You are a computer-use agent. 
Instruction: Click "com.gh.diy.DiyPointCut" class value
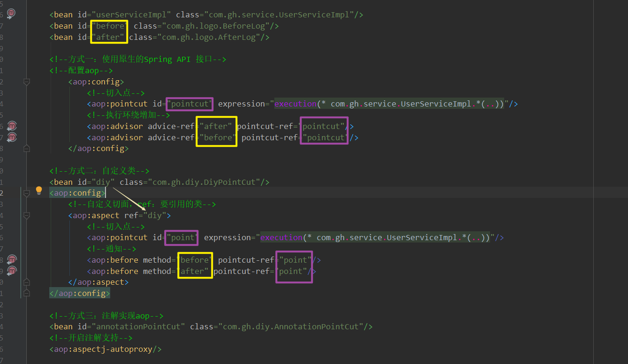coord(204,182)
